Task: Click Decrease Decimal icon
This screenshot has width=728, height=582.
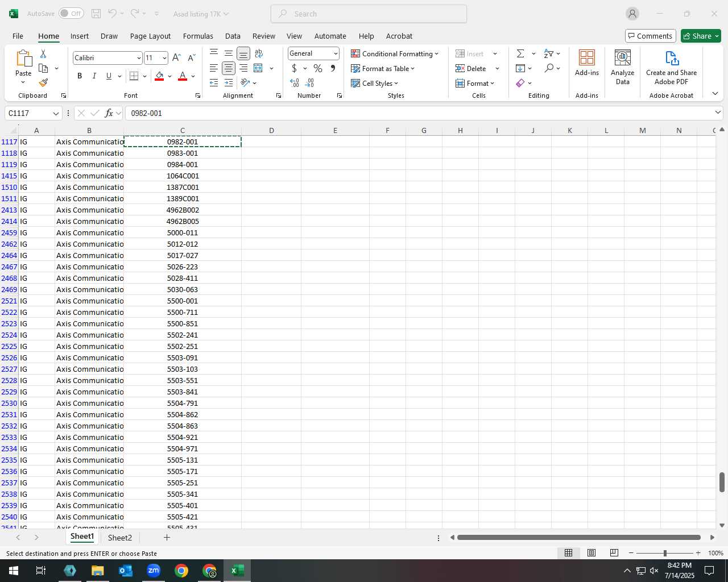Action: tap(310, 83)
